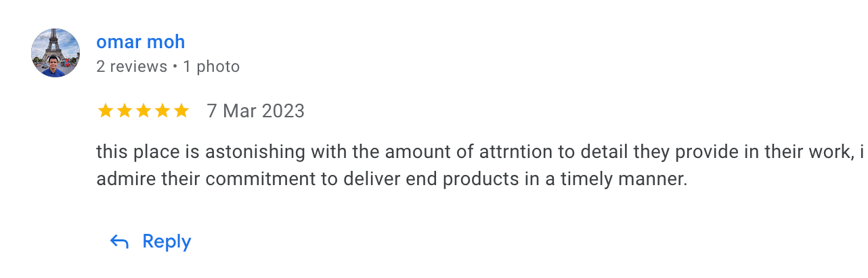Click the "2 reviews" text
Screen dimensions: 868x278
[x=131, y=66]
